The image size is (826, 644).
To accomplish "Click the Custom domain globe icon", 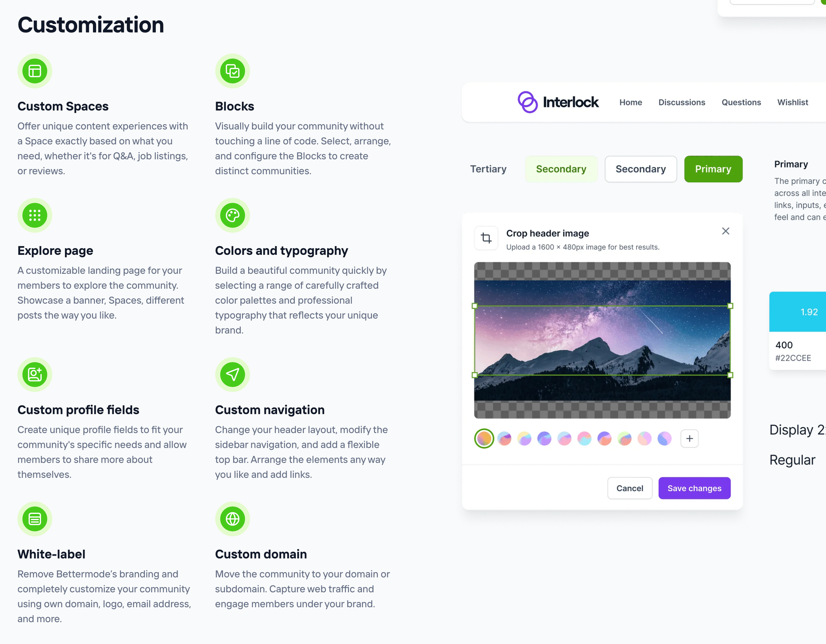I will [x=233, y=518].
